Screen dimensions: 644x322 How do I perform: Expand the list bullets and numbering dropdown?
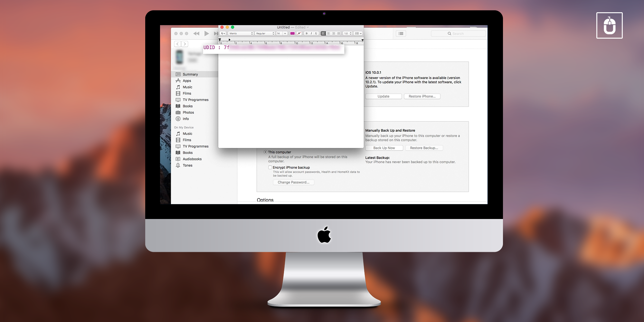click(358, 33)
